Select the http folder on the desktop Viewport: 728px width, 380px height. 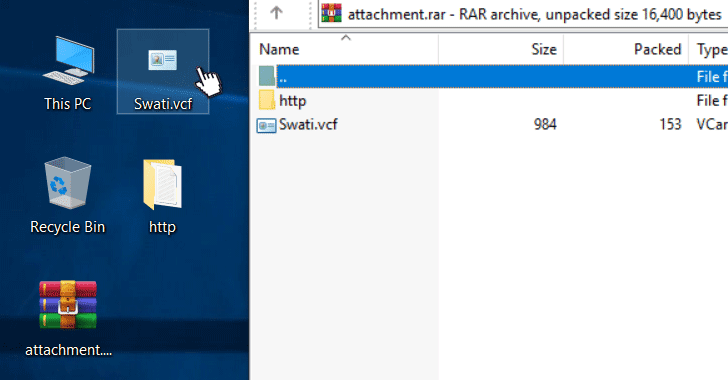click(162, 195)
